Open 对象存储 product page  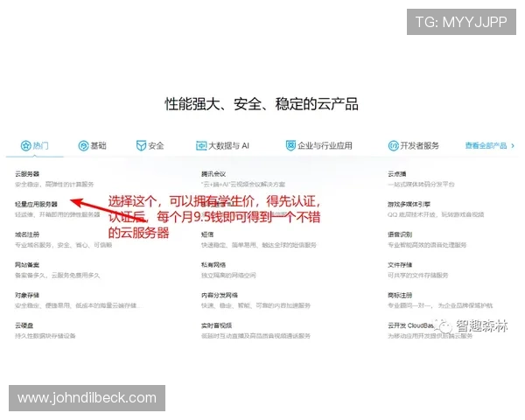(x=27, y=295)
